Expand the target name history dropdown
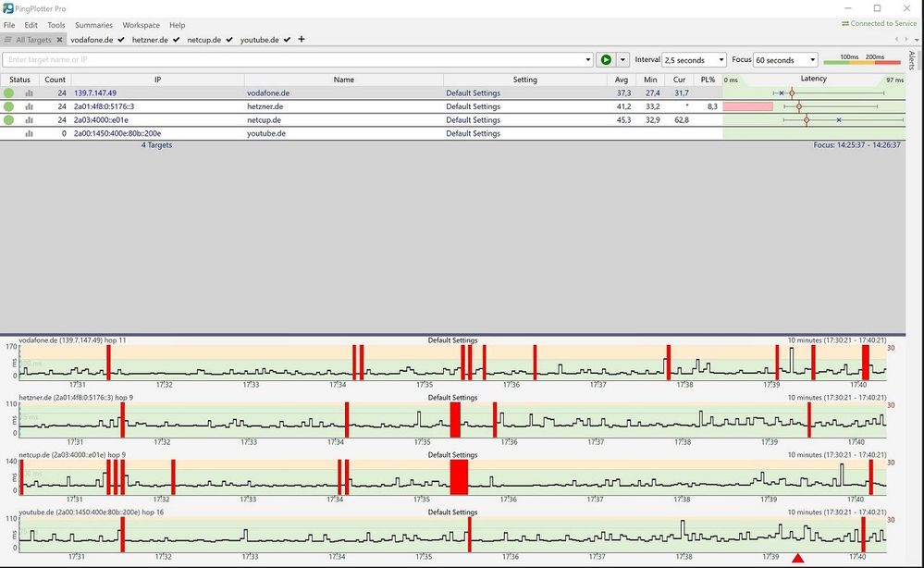Screen dimensions: 924x568 point(587,59)
